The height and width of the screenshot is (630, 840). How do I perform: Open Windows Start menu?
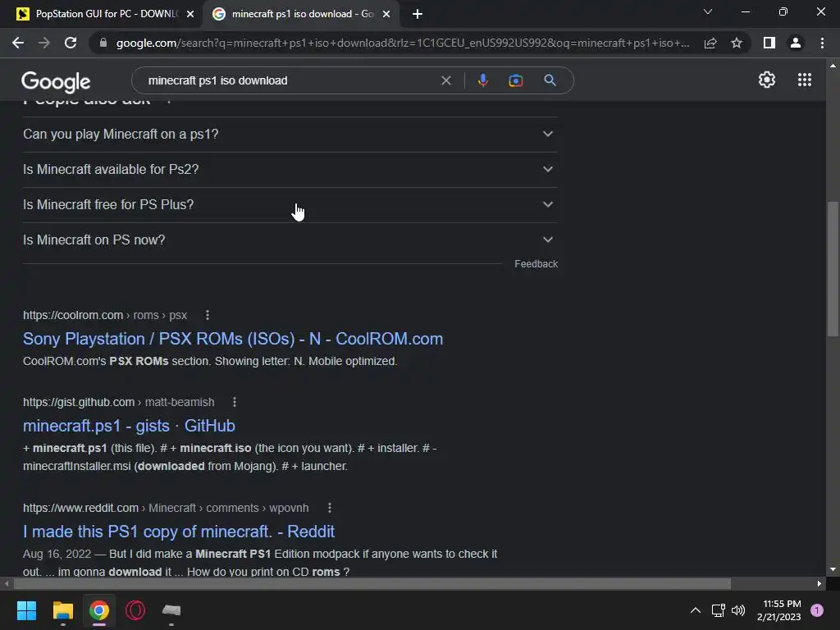[26, 610]
